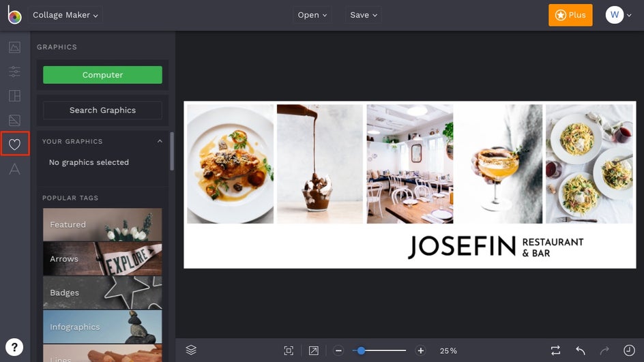Select the Featured tag
The width and height of the screenshot is (644, 362).
(x=103, y=224)
